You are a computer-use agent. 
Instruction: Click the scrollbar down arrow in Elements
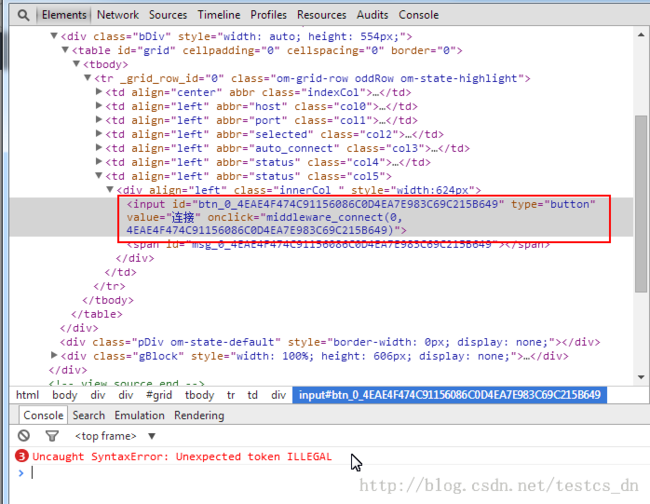point(641,377)
